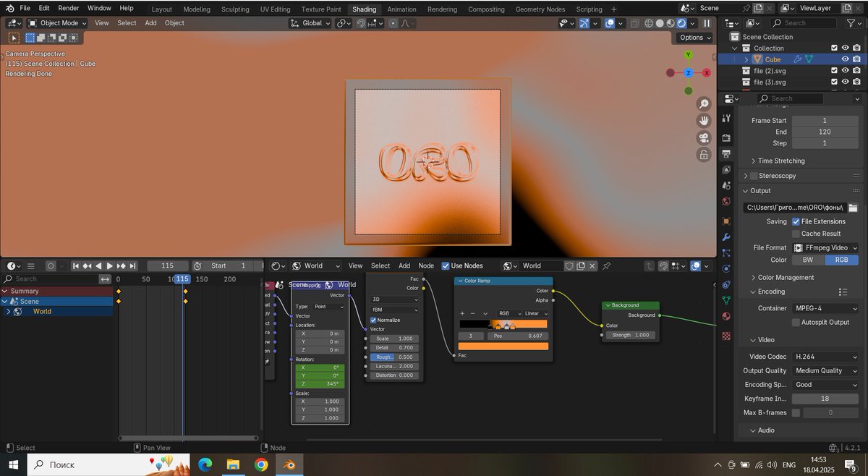Viewport: 868px width, 476px height.
Task: Open the viewport Options dropdown
Action: click(694, 38)
